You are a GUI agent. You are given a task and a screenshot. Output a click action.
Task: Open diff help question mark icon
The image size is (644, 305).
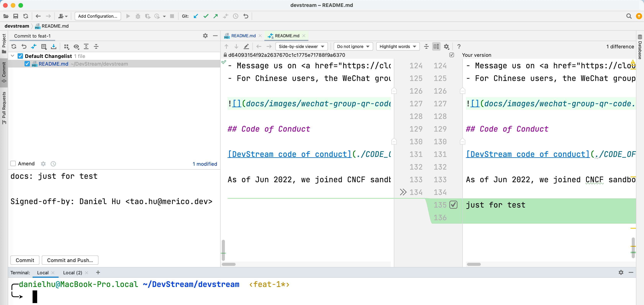click(459, 47)
